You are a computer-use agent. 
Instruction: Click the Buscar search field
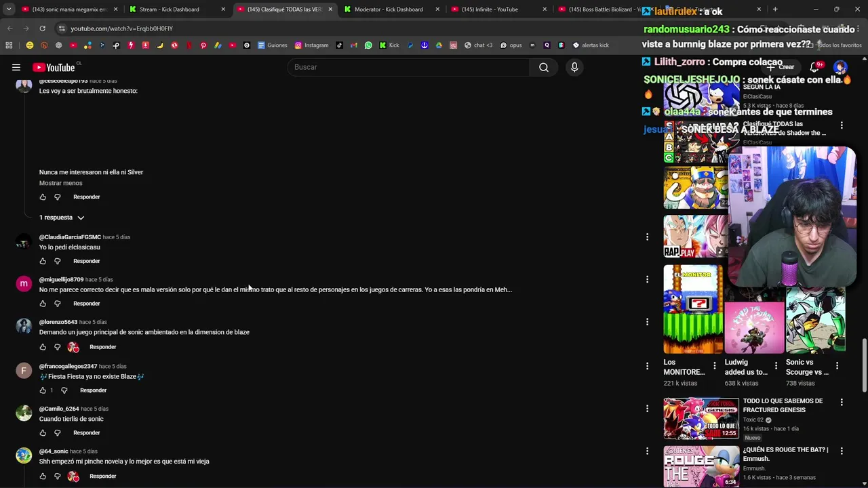[410, 67]
